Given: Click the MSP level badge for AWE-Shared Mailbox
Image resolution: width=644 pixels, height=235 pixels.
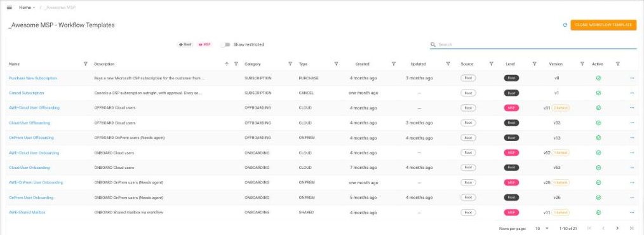Looking at the screenshot, I should pyautogui.click(x=511, y=212).
